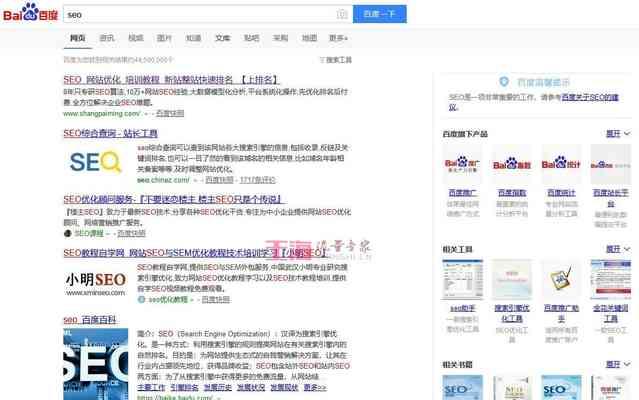639x400 pixels.
Task: Open the SEO优化顾问服务 result
Action: coord(173,199)
